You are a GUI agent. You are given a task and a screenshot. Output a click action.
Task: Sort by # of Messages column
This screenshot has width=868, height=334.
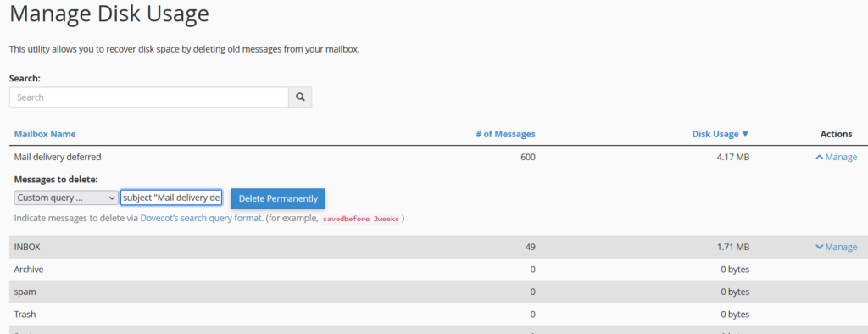[x=505, y=134]
